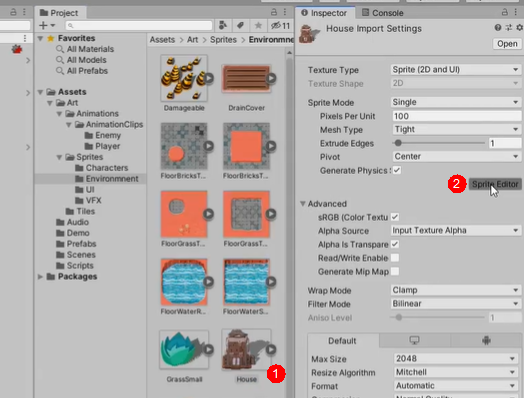Expand the GrassSmall sprite play arrow
The image size is (524, 398).
[x=209, y=350]
